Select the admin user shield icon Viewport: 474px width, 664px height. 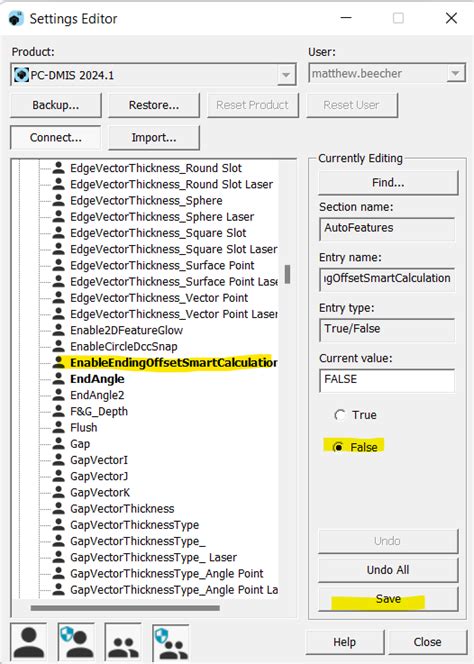76,642
